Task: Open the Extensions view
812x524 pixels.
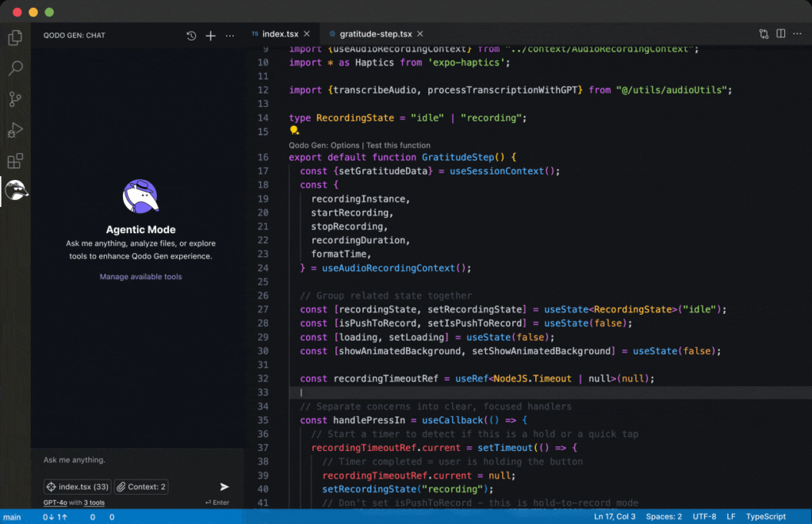Action: tap(14, 161)
